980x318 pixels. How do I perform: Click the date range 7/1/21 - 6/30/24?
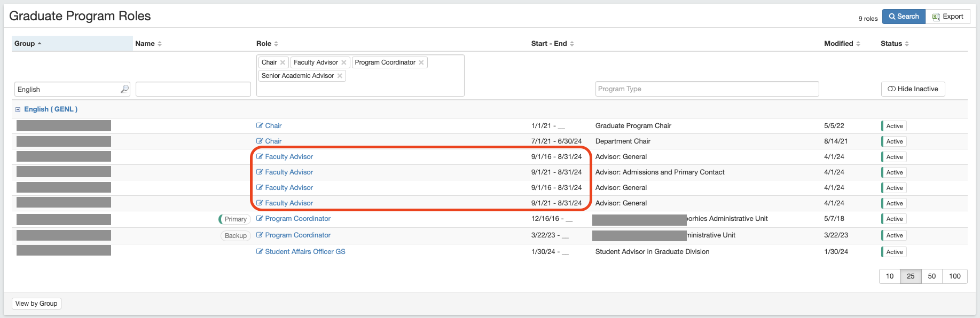tap(556, 141)
